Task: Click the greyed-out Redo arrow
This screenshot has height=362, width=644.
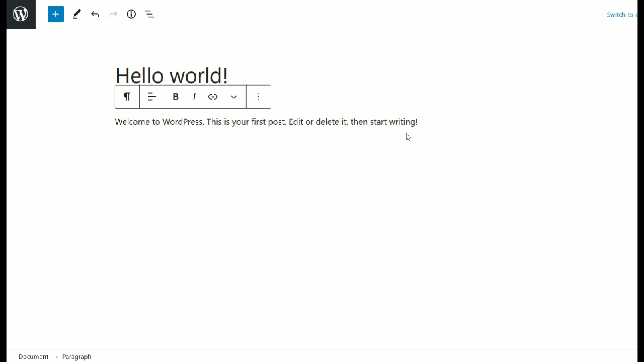Action: pos(113,14)
